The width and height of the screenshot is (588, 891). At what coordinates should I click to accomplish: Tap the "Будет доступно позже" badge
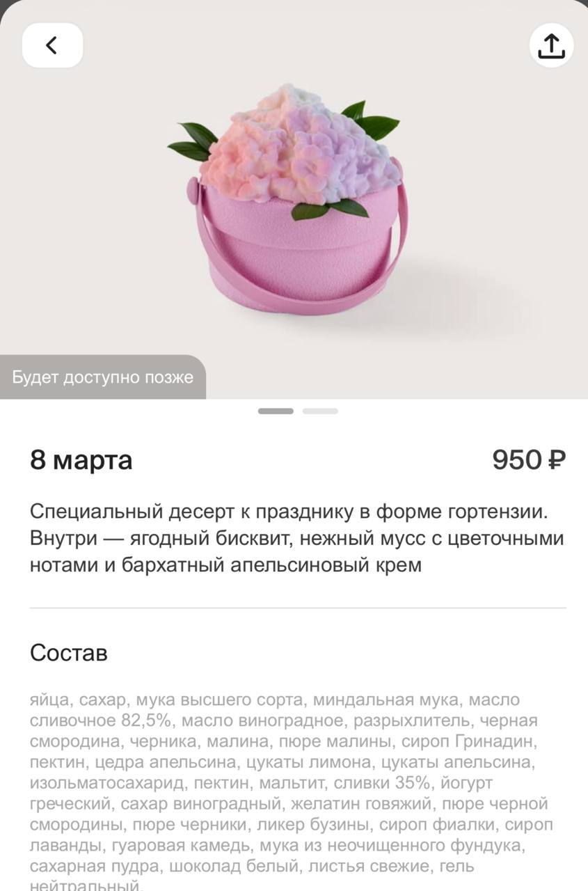pos(103,378)
